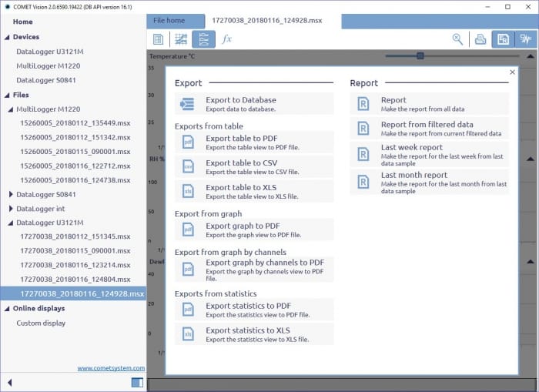Click the export/report toolbar icon

(503, 39)
